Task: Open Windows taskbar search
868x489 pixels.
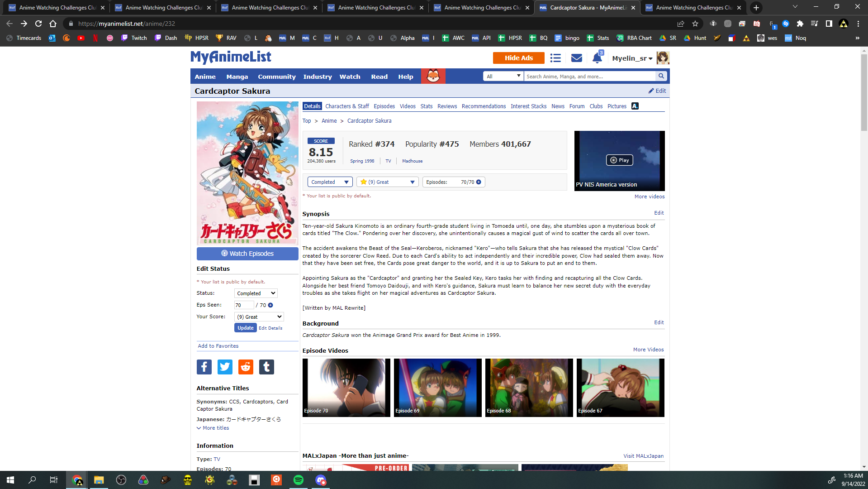Action: point(32,480)
